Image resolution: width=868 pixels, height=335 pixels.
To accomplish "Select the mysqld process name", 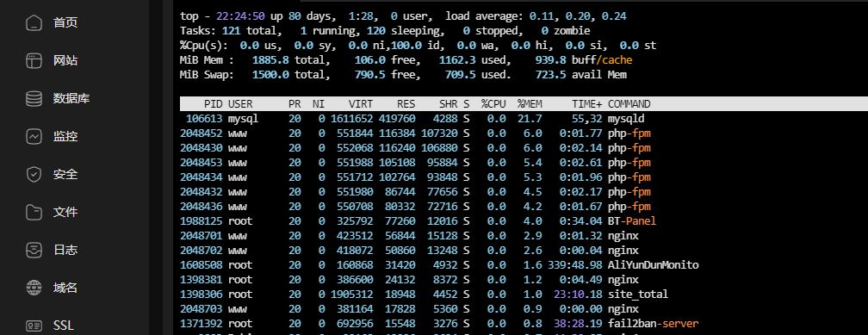I will pos(626,119).
